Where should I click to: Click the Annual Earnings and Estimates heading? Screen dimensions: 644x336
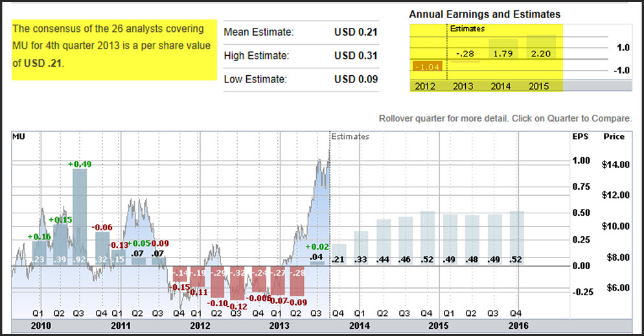click(x=485, y=14)
